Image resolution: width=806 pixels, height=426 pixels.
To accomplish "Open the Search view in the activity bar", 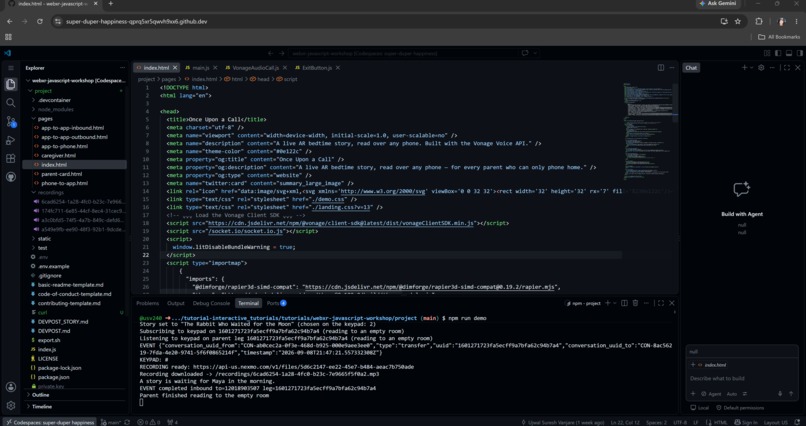I will [x=10, y=103].
